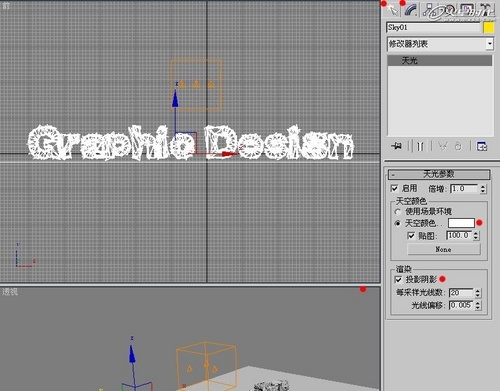The image size is (500, 391).
Task: Collapse the 天光参数 rollout header
Action: point(439,174)
